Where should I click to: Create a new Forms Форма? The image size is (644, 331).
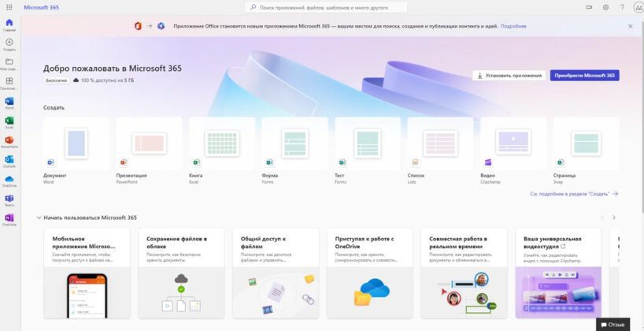click(x=295, y=151)
